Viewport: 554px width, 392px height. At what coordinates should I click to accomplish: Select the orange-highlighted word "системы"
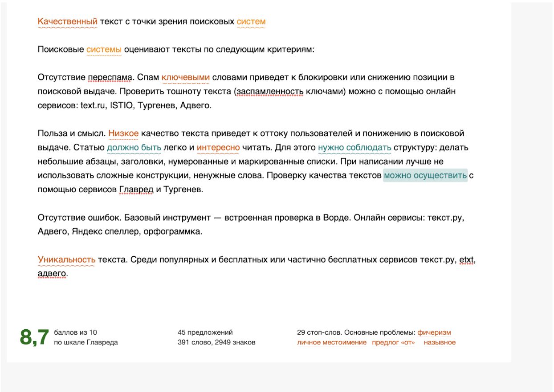tap(104, 49)
